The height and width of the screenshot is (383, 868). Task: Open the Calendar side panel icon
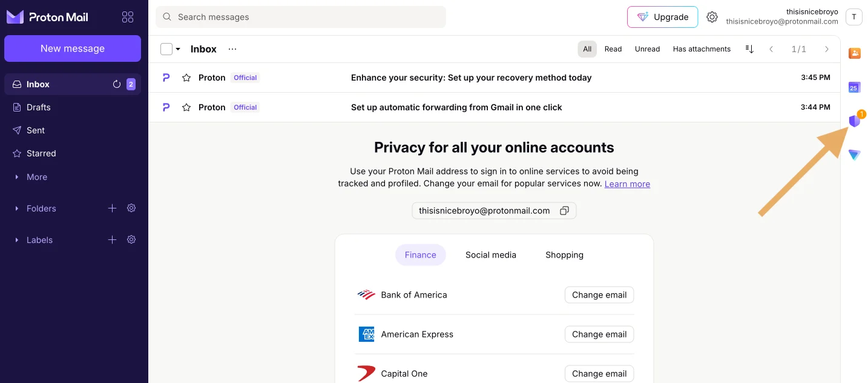click(x=854, y=87)
